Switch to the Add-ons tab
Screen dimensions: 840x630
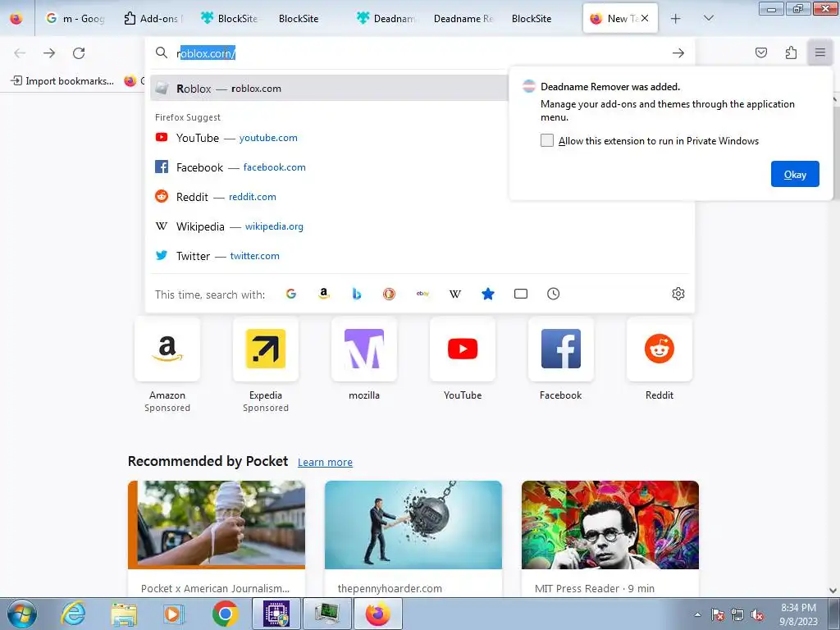pyautogui.click(x=153, y=18)
